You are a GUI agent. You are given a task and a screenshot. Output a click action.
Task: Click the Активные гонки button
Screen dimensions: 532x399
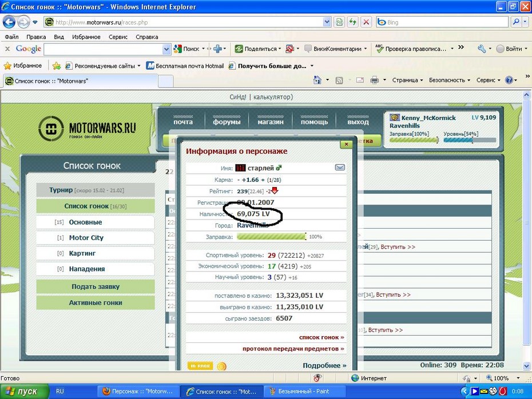click(x=96, y=303)
